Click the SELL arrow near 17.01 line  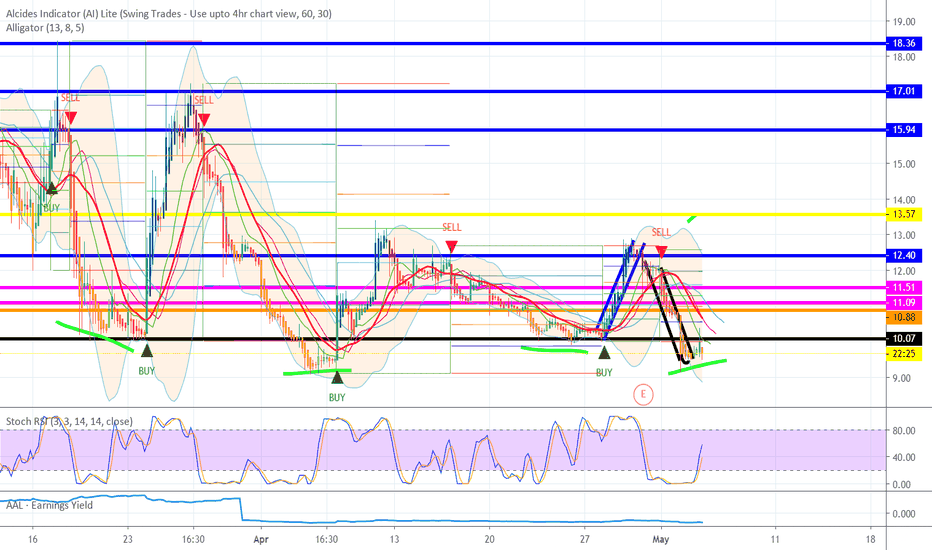click(71, 118)
